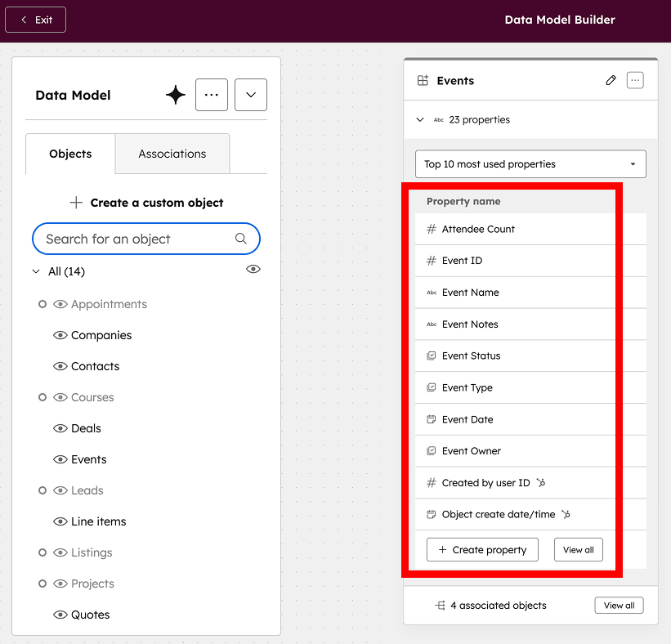
Task: Open the Data Model more options menu
Action: (x=212, y=95)
